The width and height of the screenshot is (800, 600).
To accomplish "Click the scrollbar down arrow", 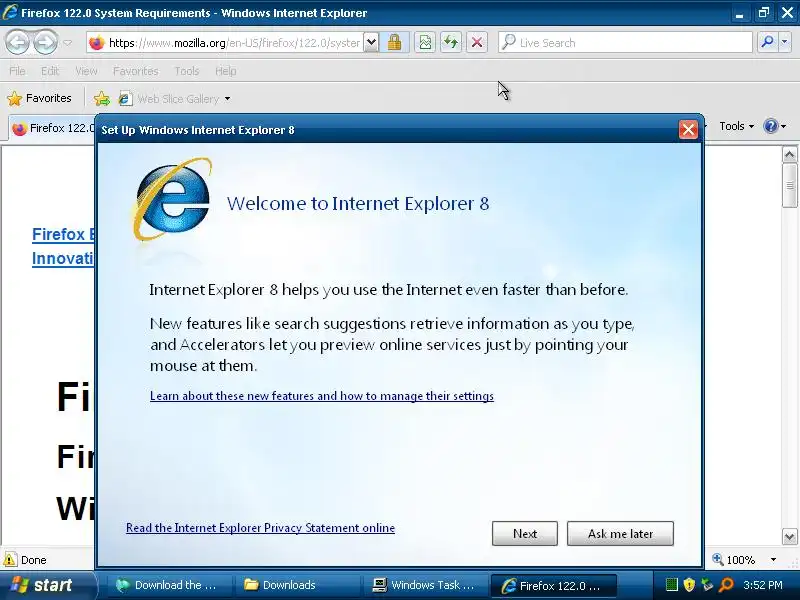I will point(789,536).
